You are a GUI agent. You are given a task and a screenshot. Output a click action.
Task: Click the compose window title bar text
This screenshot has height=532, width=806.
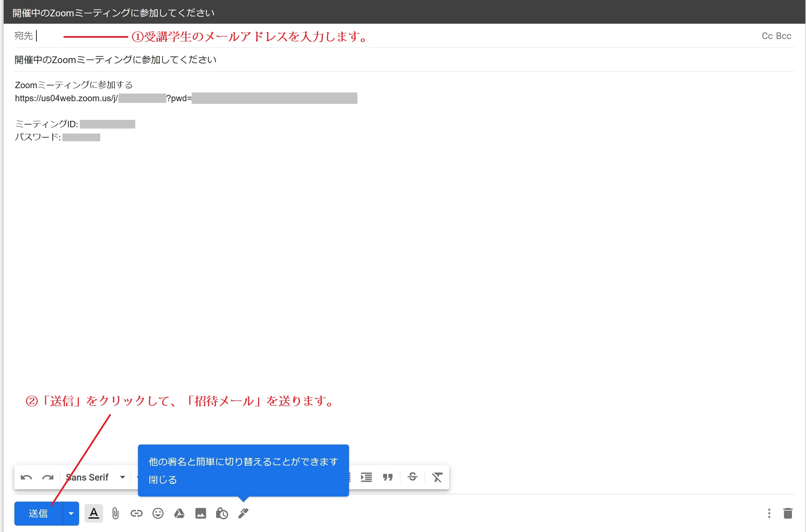(113, 13)
